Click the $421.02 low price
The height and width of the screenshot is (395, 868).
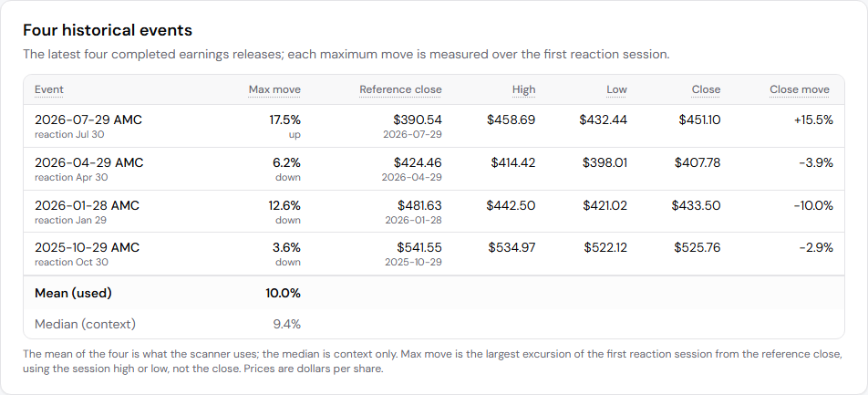pos(605,205)
